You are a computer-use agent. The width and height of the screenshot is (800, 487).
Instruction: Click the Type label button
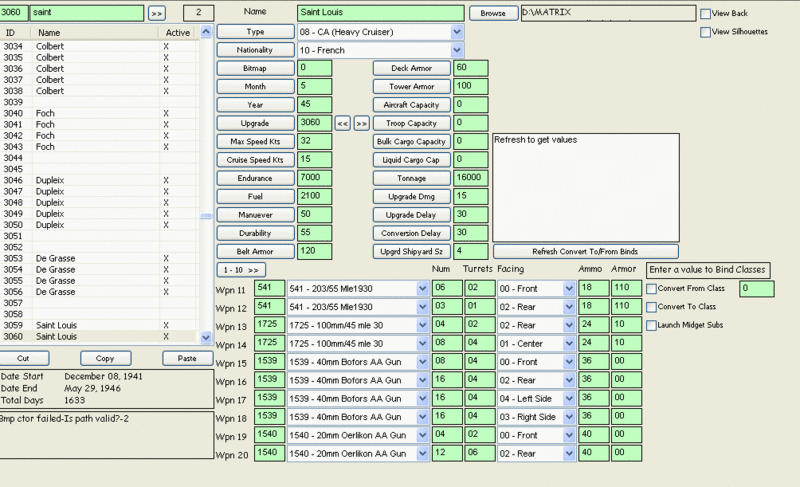tap(256, 32)
